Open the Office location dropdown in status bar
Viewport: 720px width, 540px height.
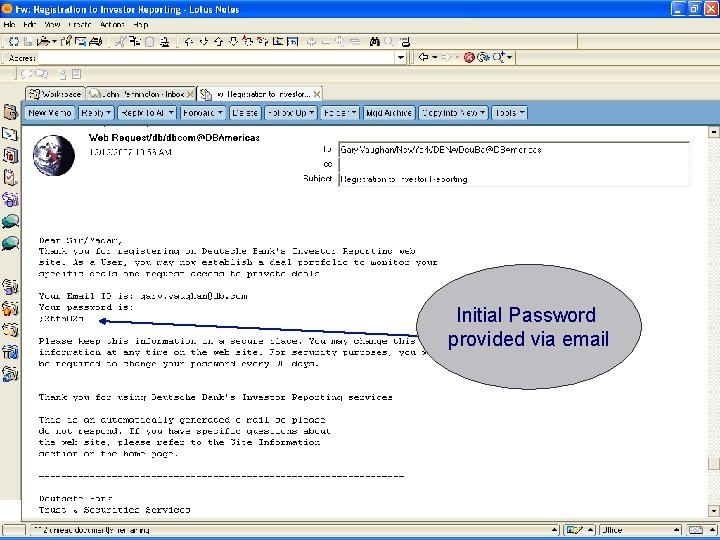coord(640,530)
